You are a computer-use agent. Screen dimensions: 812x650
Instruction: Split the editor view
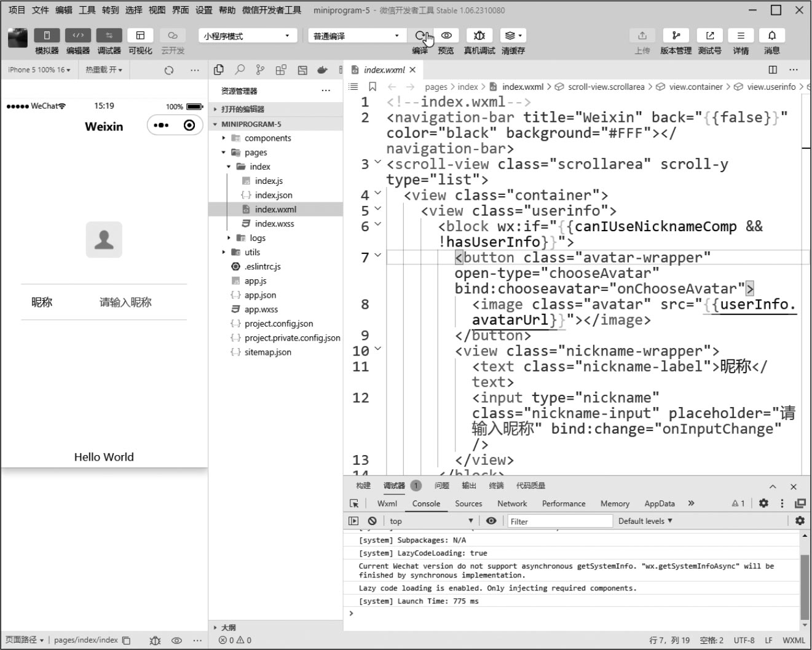click(773, 70)
